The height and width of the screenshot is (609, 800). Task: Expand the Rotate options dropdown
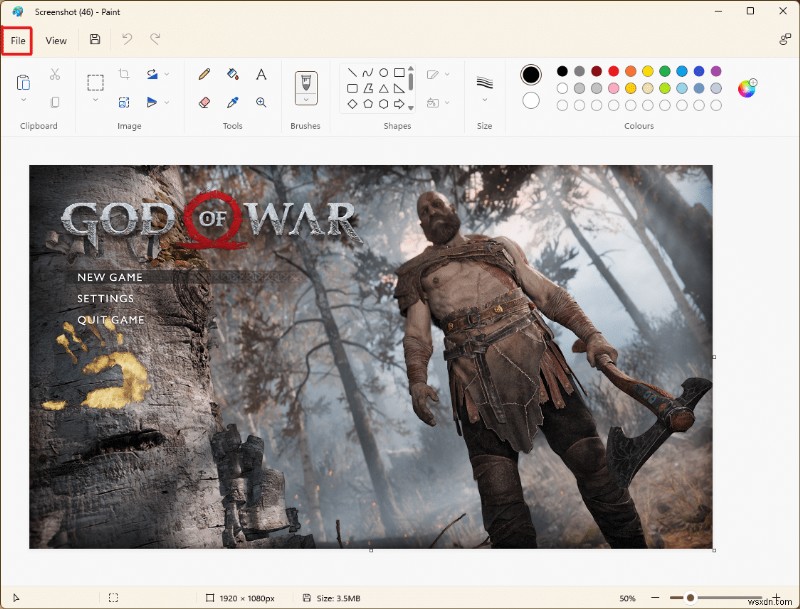pyautogui.click(x=167, y=74)
